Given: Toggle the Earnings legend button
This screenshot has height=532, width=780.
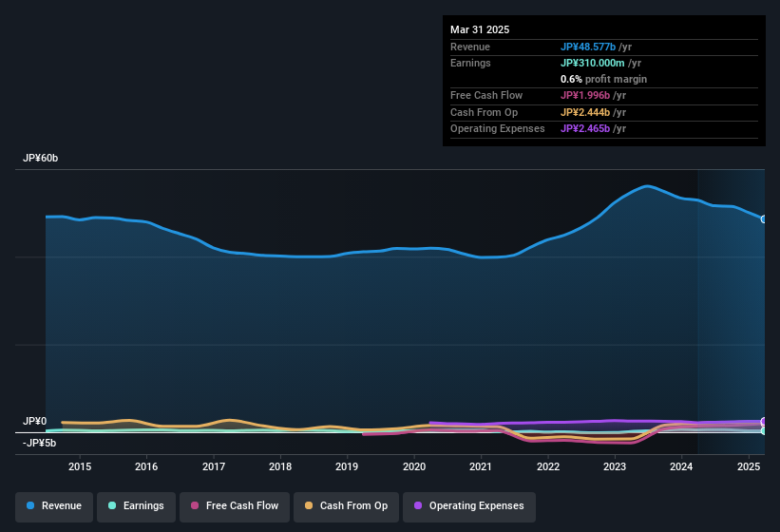Looking at the screenshot, I should click(x=136, y=506).
